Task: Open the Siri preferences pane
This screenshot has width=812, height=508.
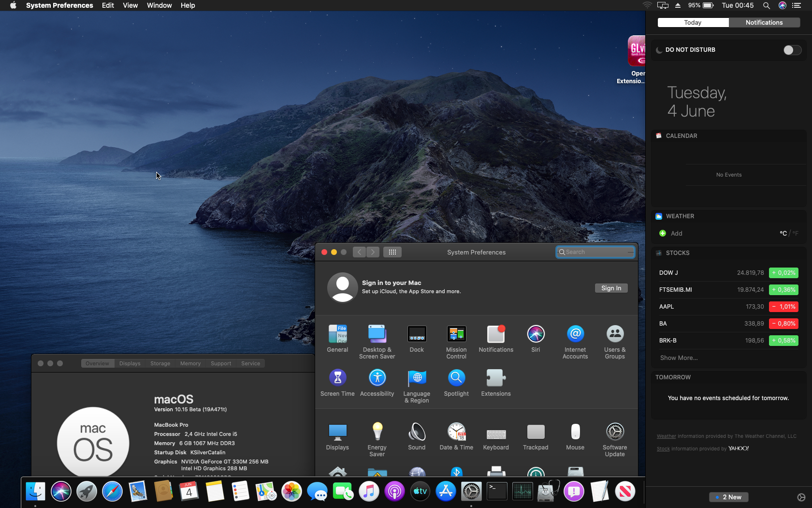Action: (536, 338)
